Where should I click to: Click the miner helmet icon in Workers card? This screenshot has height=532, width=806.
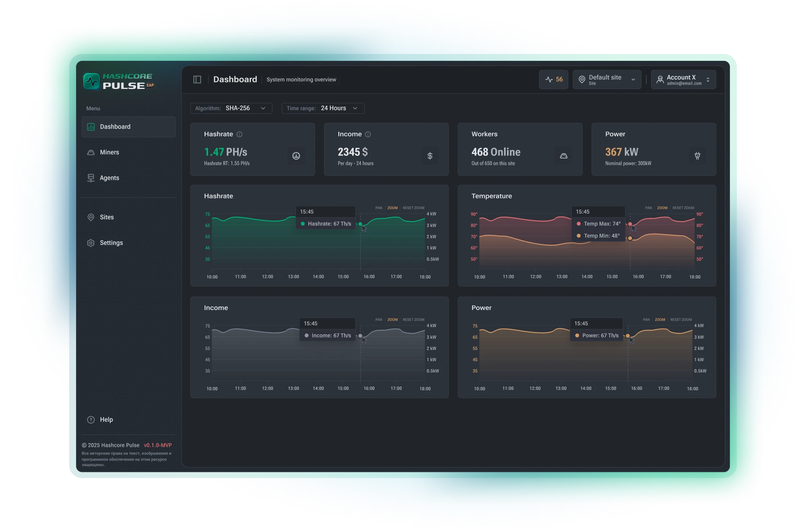563,156
